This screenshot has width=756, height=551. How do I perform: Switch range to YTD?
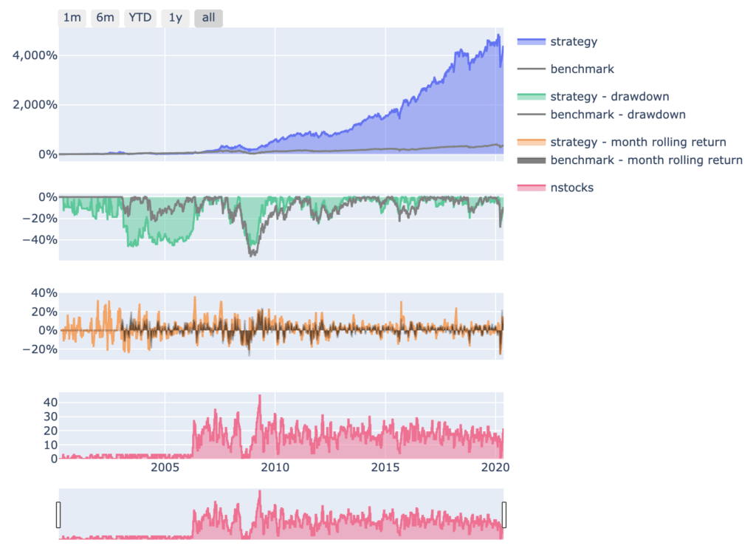point(140,18)
